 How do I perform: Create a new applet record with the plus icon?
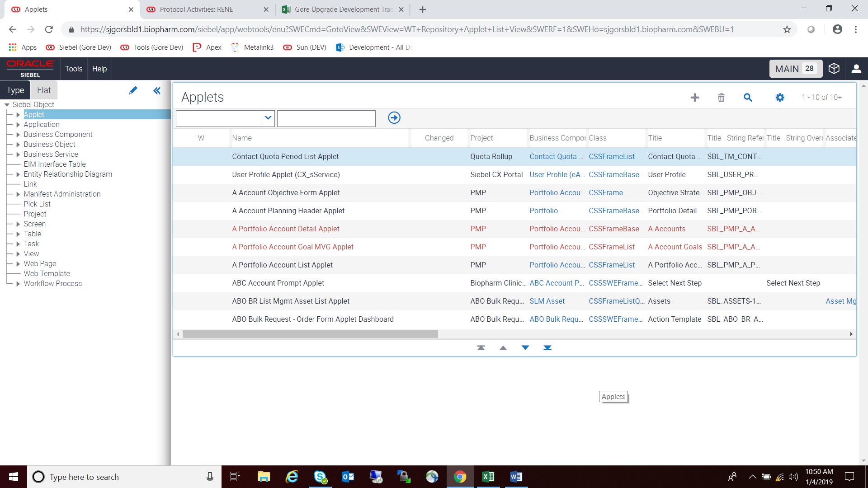[695, 97]
